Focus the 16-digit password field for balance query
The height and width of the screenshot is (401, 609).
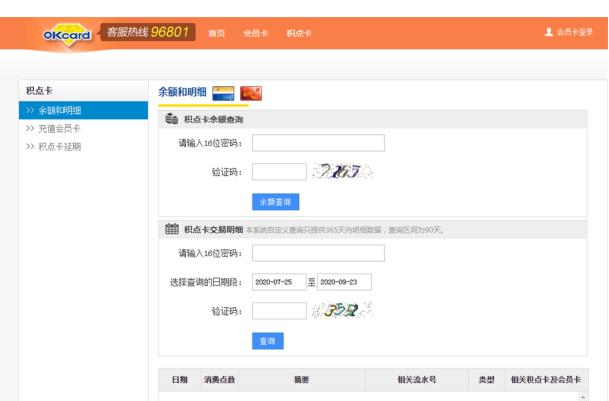(x=318, y=143)
